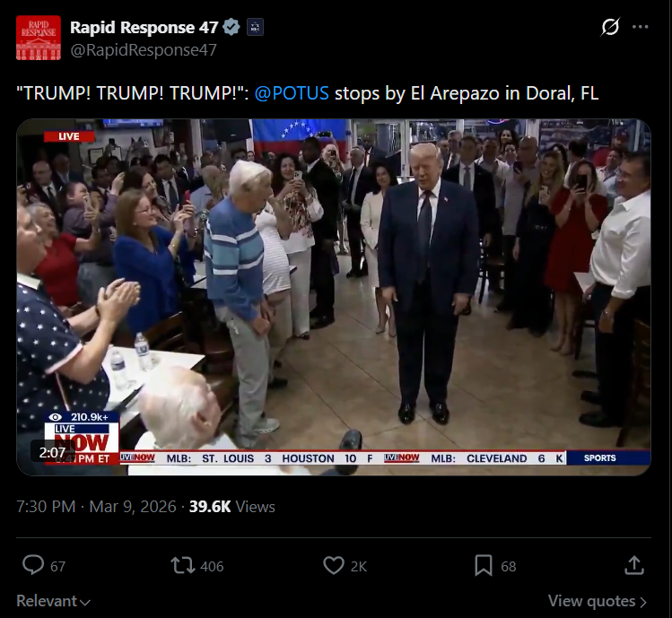672x618 pixels.
Task: Expand the Relevant replies sort dropdown
Action: coord(53,601)
